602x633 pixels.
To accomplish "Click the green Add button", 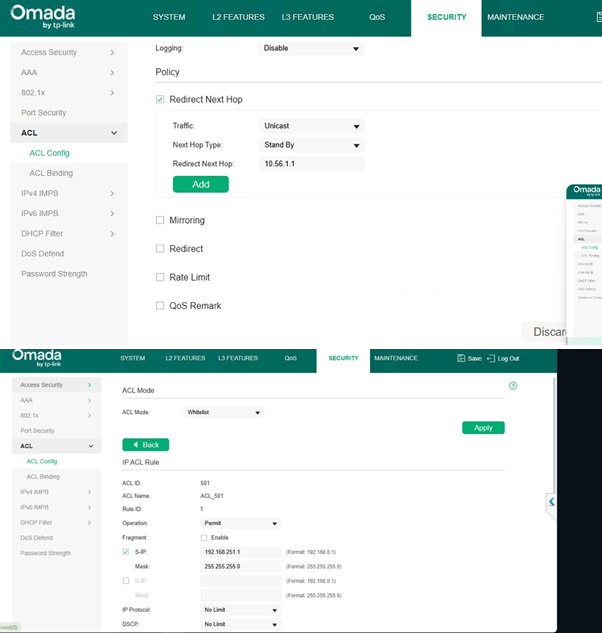I will pyautogui.click(x=201, y=184).
